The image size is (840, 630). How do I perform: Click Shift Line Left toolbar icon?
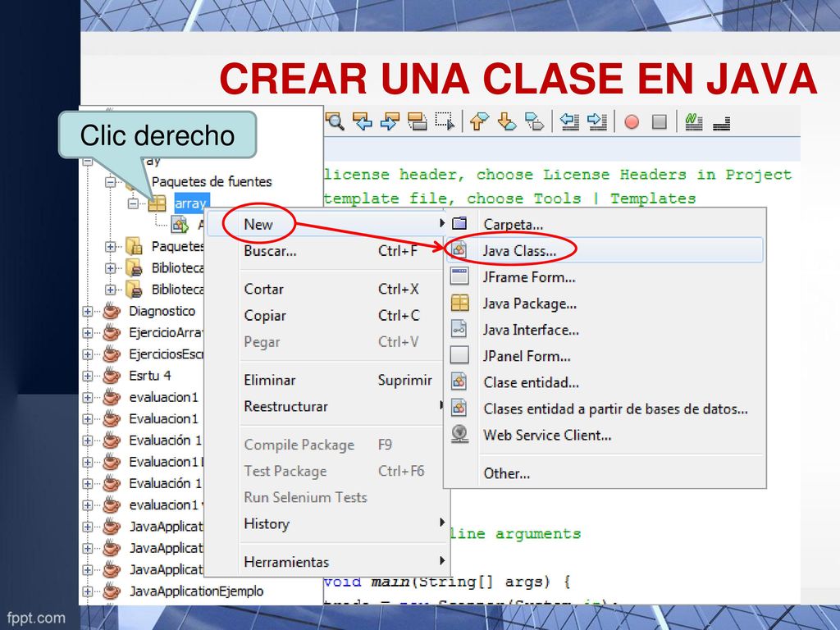click(569, 121)
